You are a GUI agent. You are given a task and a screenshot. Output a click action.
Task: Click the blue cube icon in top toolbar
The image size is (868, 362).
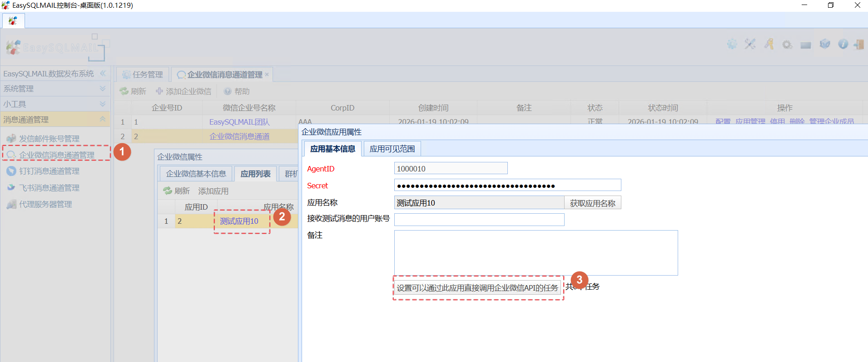(x=825, y=44)
